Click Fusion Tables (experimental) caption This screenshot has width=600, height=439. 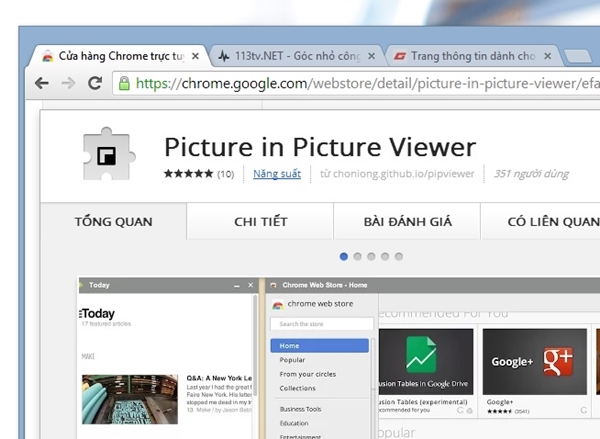423,402
